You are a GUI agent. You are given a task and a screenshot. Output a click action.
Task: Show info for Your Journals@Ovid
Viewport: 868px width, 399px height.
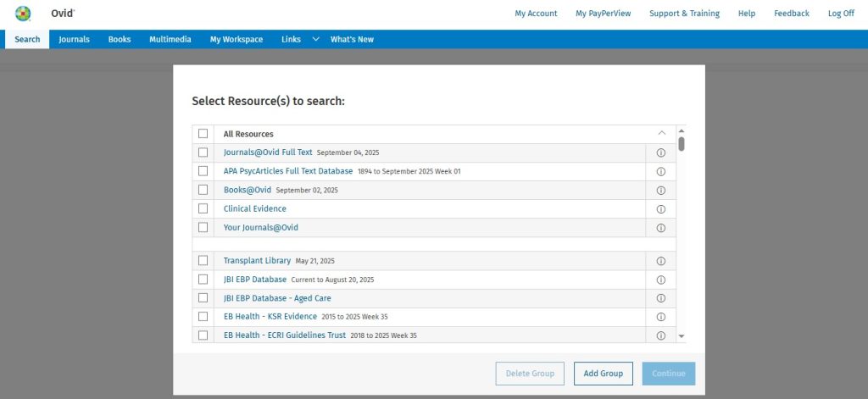(661, 228)
